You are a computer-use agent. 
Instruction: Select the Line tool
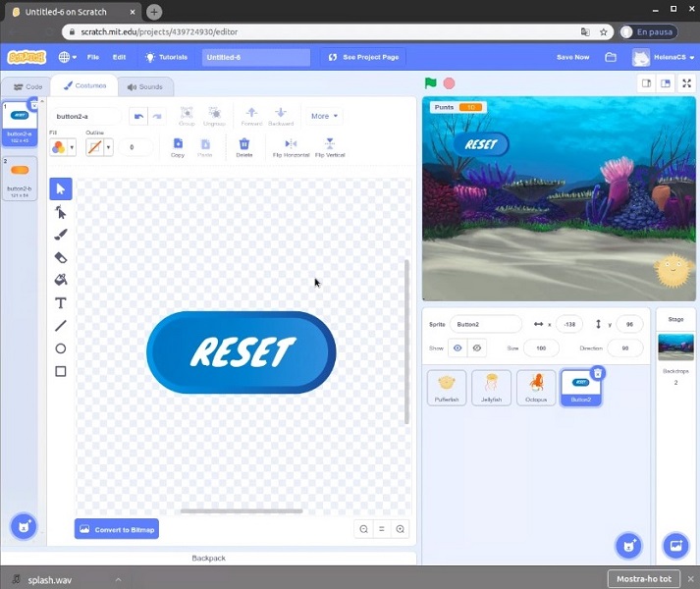tap(61, 326)
